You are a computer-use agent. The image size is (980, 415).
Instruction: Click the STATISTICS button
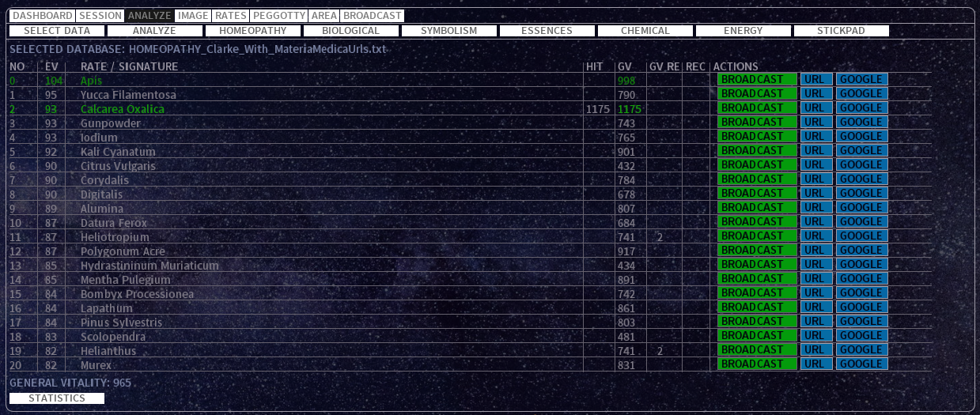(57, 398)
